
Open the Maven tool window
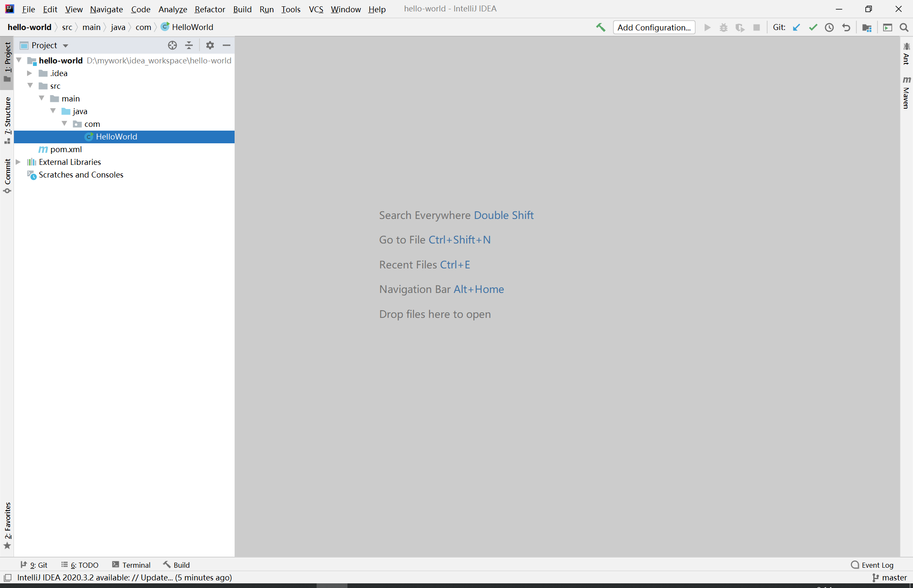tap(906, 93)
